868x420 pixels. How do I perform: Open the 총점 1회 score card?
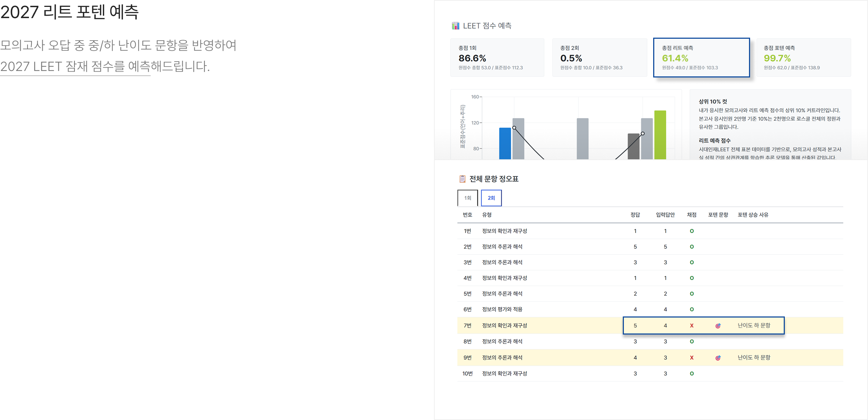tap(497, 58)
